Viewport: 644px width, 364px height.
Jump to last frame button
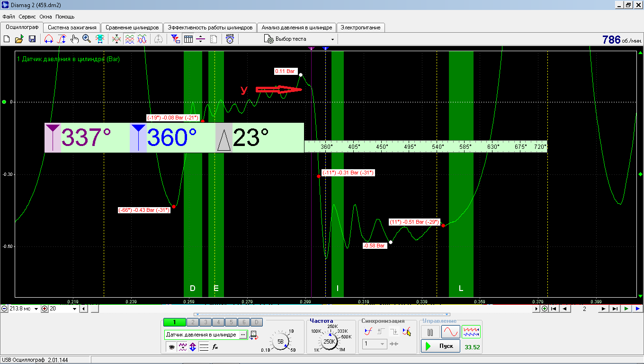[615, 309]
